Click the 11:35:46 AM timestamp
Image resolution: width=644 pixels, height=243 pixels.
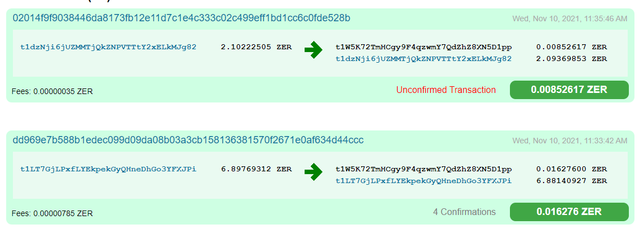coord(569,18)
